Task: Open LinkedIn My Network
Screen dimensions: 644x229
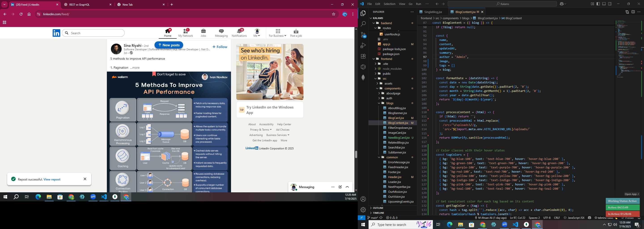Action: point(186,33)
